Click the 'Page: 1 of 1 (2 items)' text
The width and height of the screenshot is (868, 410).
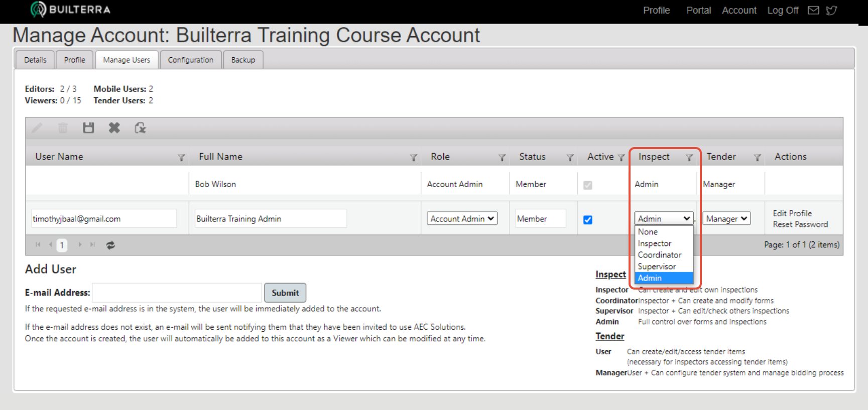(x=802, y=245)
